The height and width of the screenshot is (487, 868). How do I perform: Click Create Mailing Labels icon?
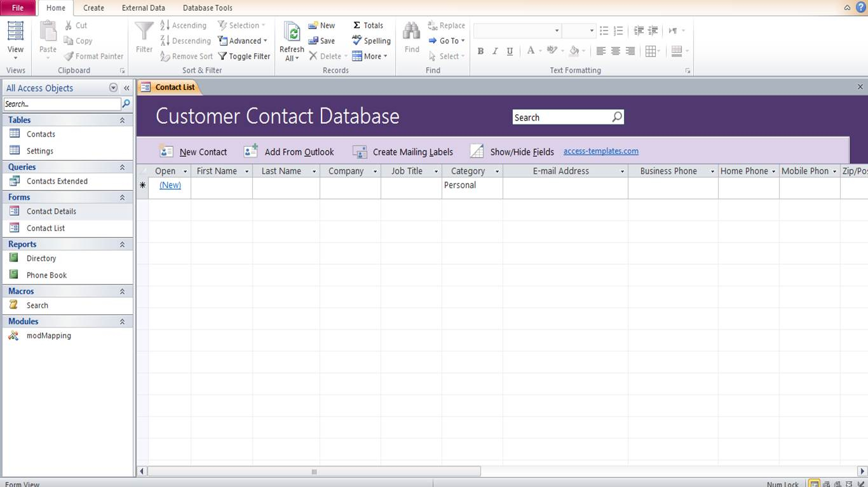pyautogui.click(x=360, y=152)
